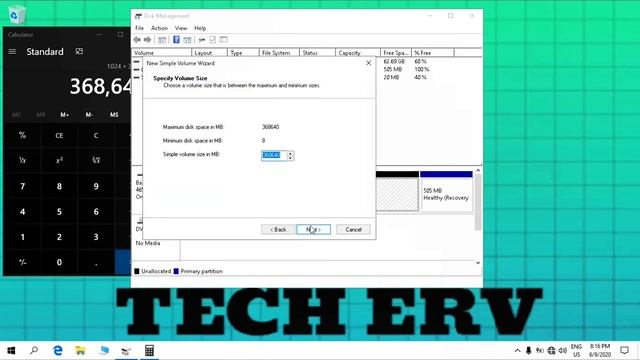The image size is (640, 360).
Task: Sort by % Free column header
Action: pos(433,53)
